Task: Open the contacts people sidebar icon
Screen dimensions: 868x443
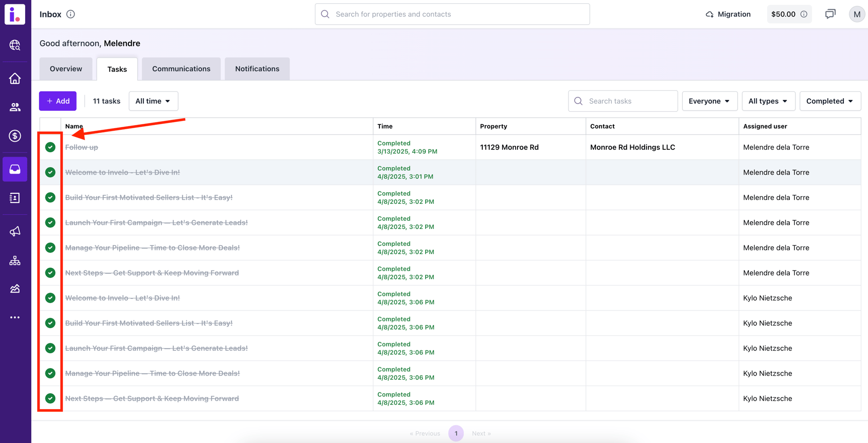Action: [15, 107]
